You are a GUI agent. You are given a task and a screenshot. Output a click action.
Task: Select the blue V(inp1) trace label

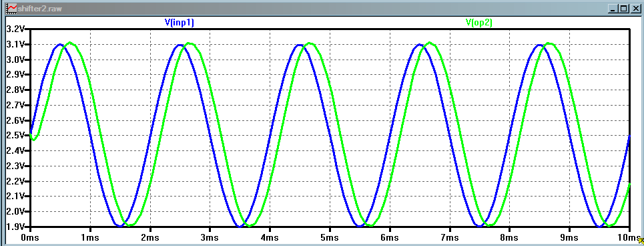point(179,23)
